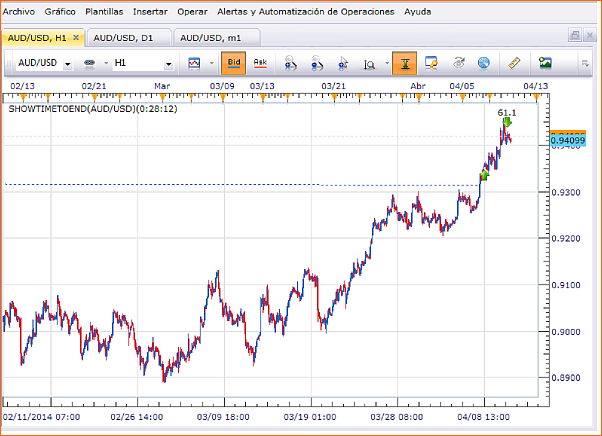The height and width of the screenshot is (436, 602).
Task: Open the H1 timeframe dropdown
Action: coord(168,64)
